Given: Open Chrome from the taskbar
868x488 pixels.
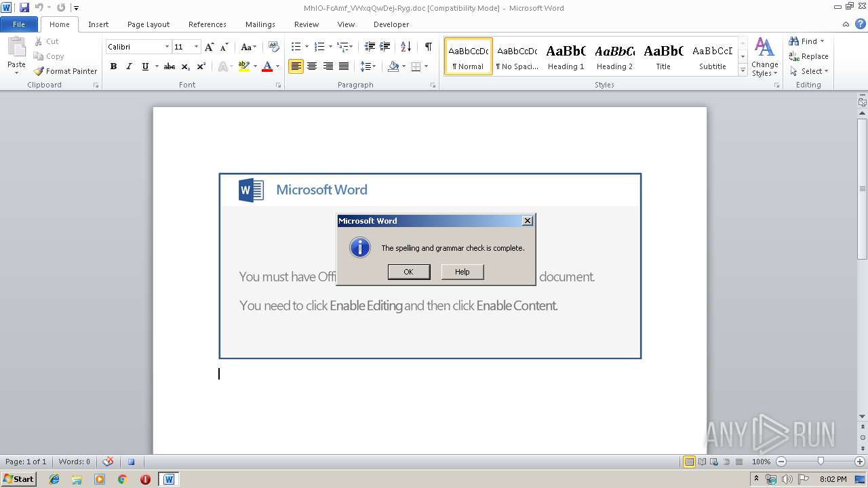Looking at the screenshot, I should click(122, 479).
